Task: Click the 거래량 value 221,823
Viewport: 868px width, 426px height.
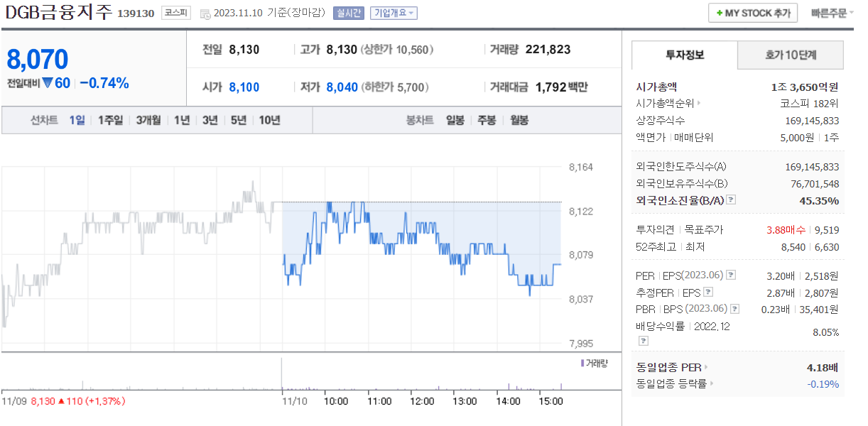Action: tap(548, 50)
